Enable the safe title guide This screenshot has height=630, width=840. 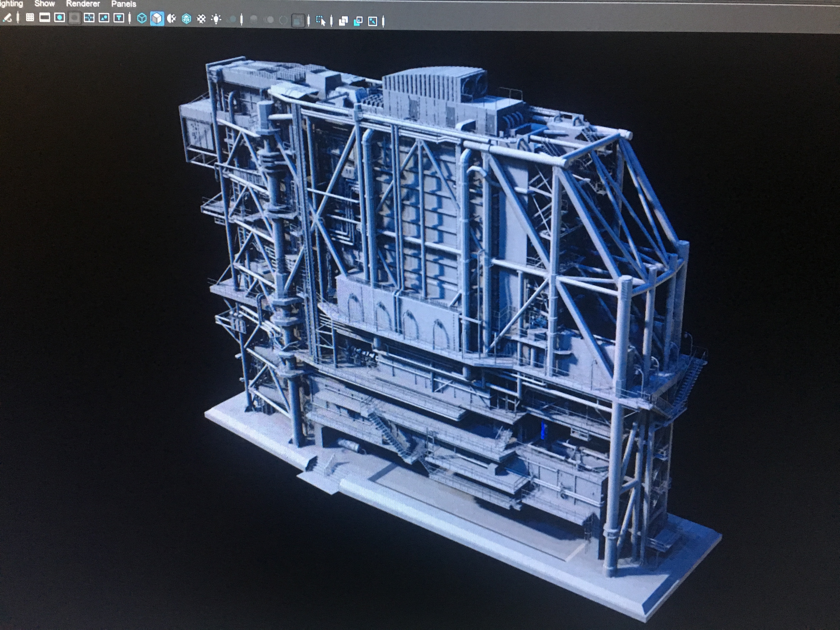coord(119,18)
